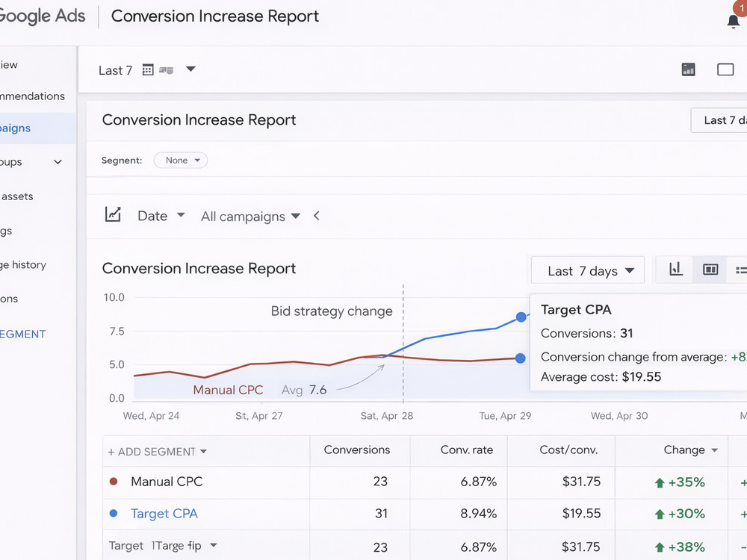The width and height of the screenshot is (747, 560).
Task: Open the Date dropdown
Action: [161, 216]
